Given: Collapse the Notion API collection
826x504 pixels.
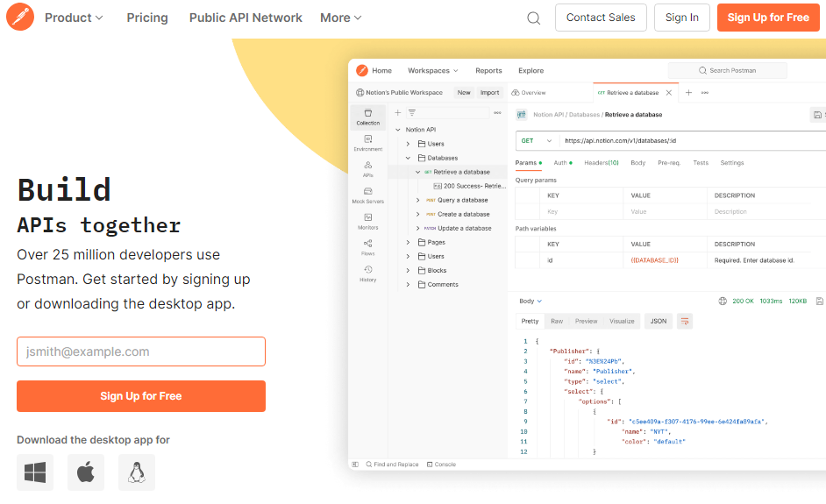Looking at the screenshot, I should pyautogui.click(x=398, y=130).
